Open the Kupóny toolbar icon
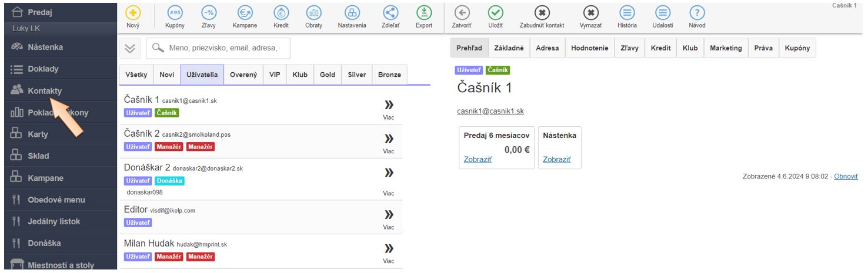The height and width of the screenshot is (273, 868). click(175, 13)
